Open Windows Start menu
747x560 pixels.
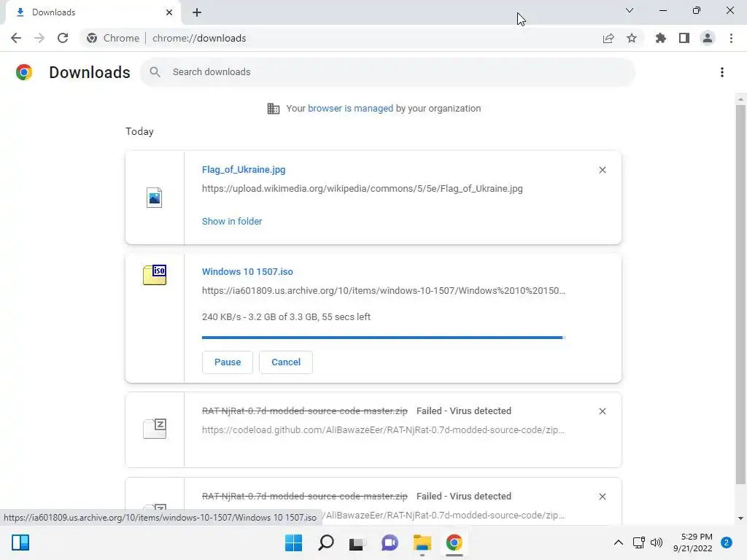[x=293, y=542]
